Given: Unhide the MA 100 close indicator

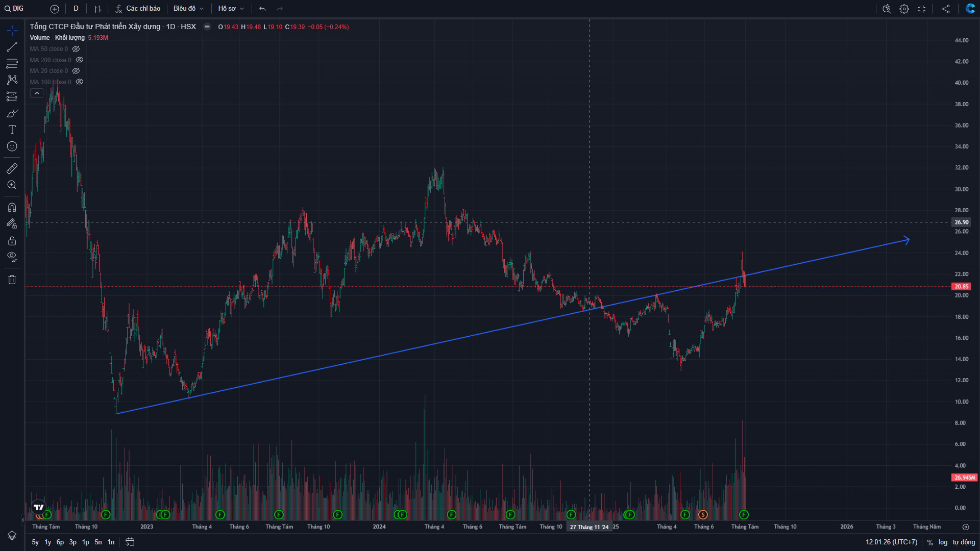Looking at the screenshot, I should click(x=80, y=82).
